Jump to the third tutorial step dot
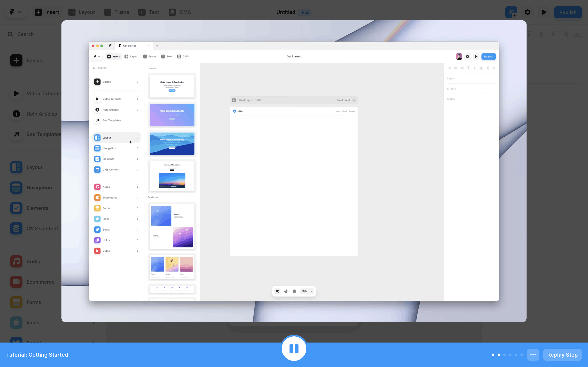Viewport: 588px width, 367px height. pos(504,355)
